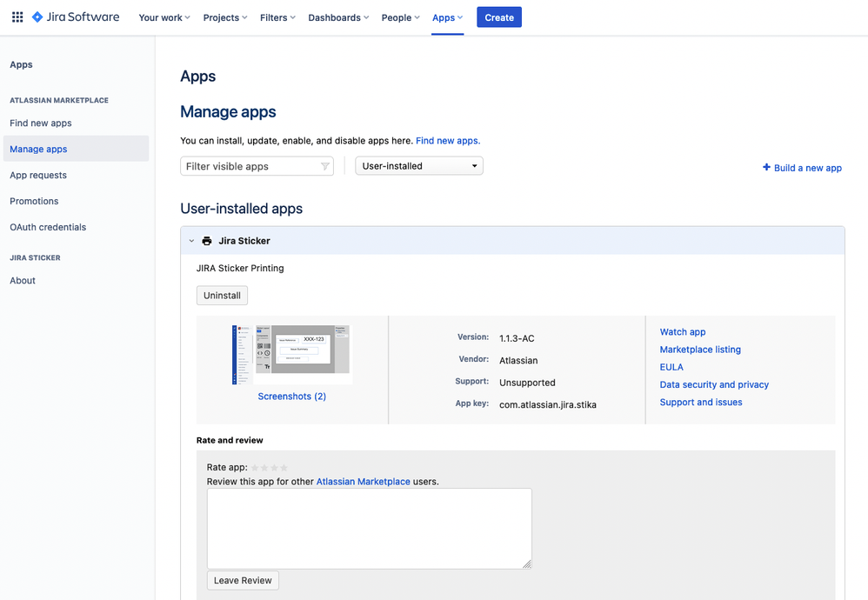Image resolution: width=868 pixels, height=600 pixels.
Task: Click the Filter visible apps field
Action: pos(257,166)
